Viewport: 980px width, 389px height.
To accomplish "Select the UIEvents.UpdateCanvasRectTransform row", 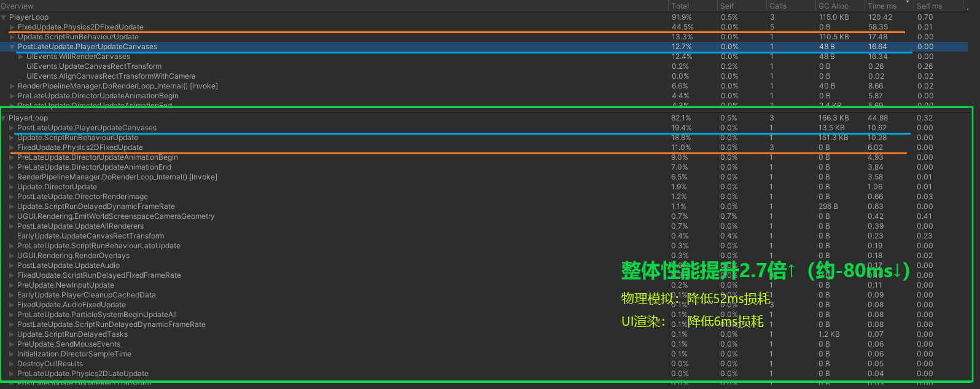I will (484, 66).
